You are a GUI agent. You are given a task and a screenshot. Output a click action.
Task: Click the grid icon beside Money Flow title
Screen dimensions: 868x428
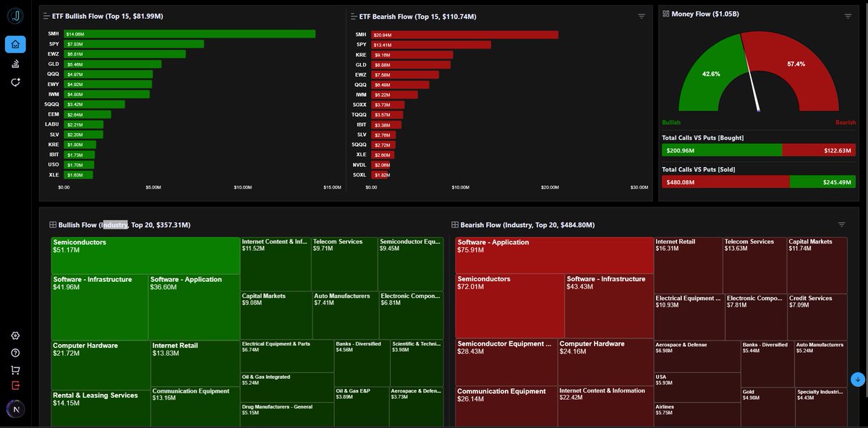click(666, 14)
